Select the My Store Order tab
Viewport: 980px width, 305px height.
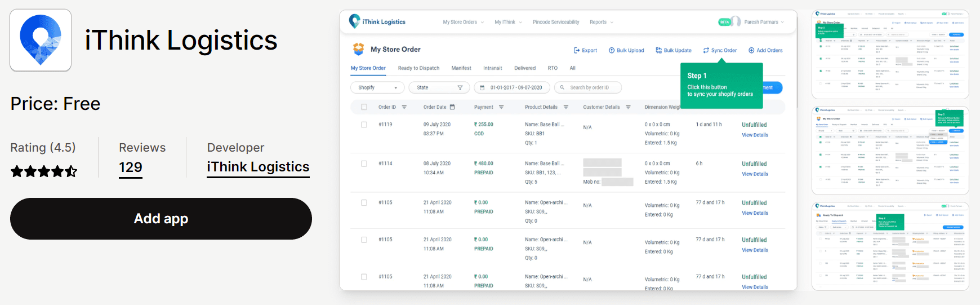tap(368, 68)
